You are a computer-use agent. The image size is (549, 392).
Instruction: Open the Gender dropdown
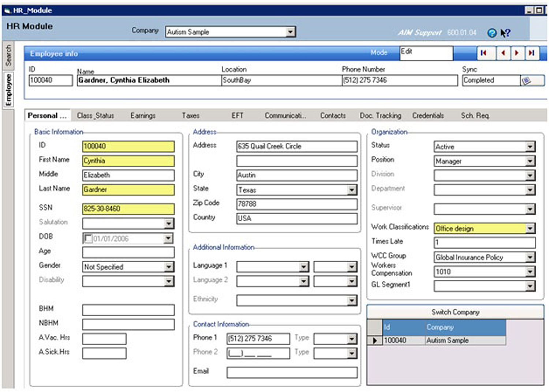click(169, 267)
